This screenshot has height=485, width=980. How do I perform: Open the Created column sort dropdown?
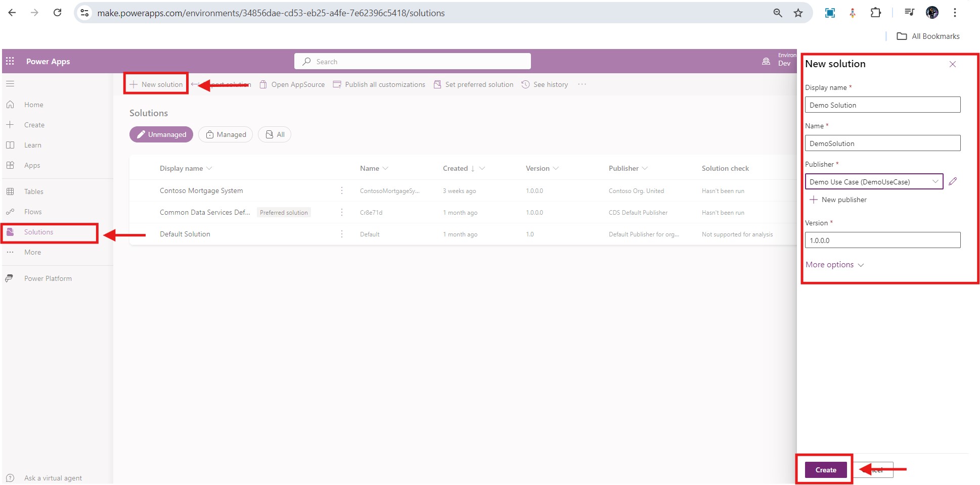point(482,168)
